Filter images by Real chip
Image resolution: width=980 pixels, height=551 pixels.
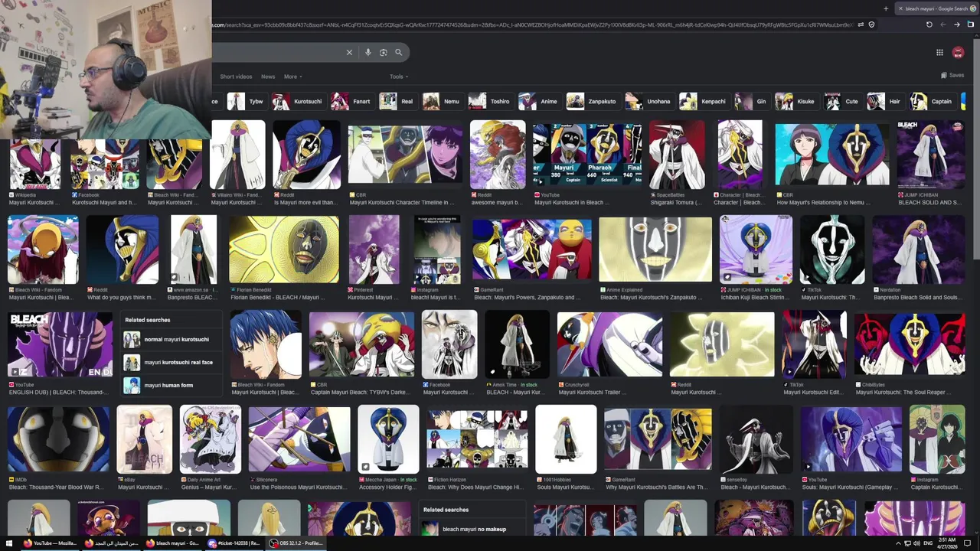[x=398, y=101]
